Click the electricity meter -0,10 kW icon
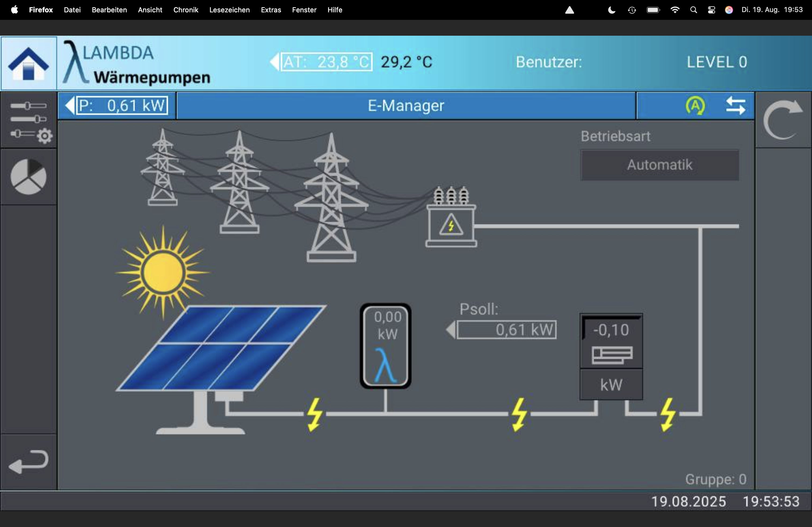Screen dimensions: 812x527 [x=611, y=356]
